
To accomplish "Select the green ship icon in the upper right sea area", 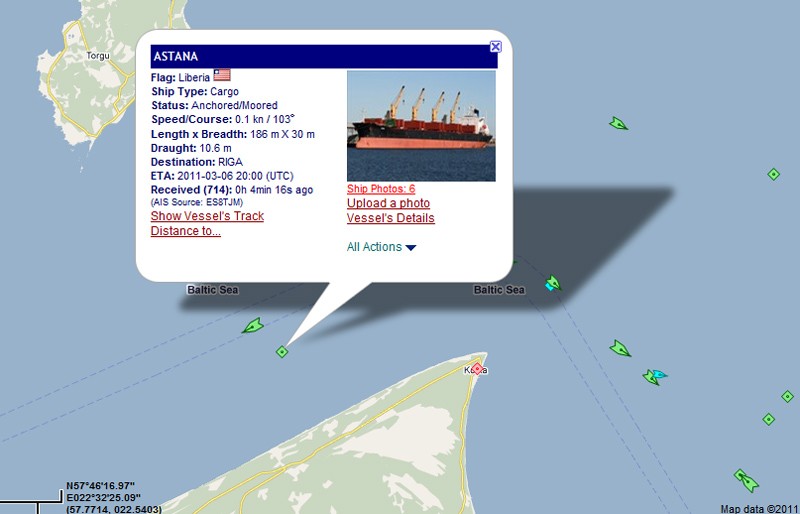I will [618, 124].
